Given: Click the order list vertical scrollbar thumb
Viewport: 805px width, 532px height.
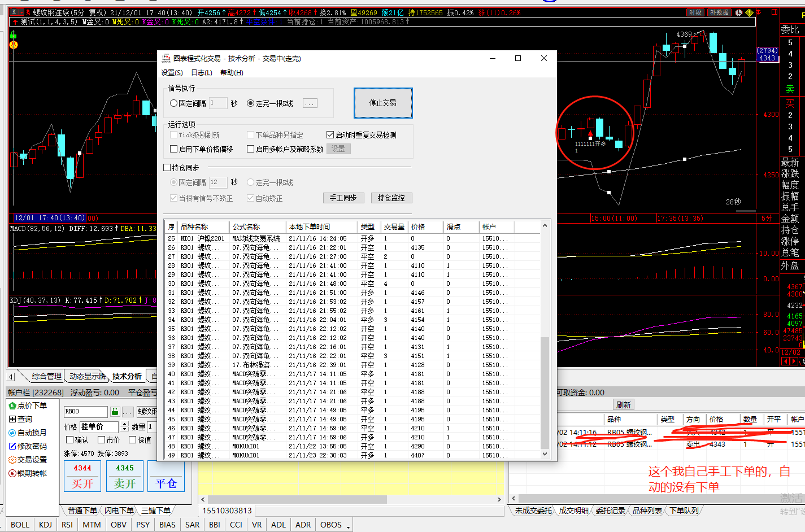Looking at the screenshot, I should click(x=545, y=393).
